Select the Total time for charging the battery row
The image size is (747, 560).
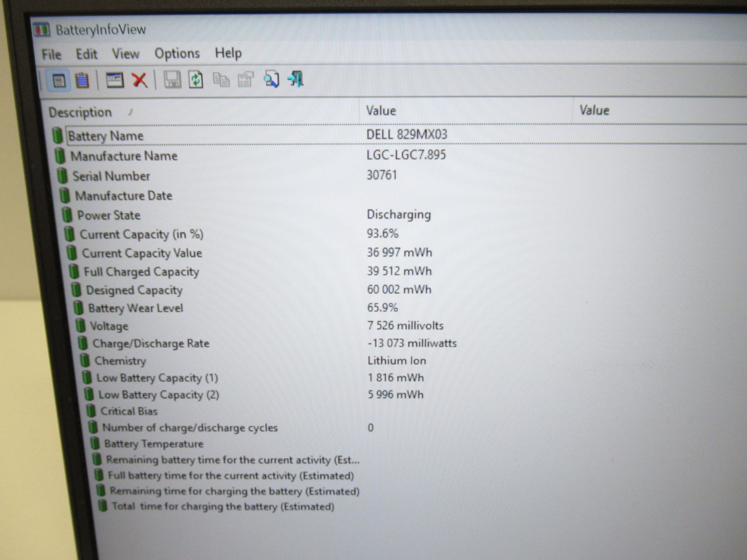[223, 506]
